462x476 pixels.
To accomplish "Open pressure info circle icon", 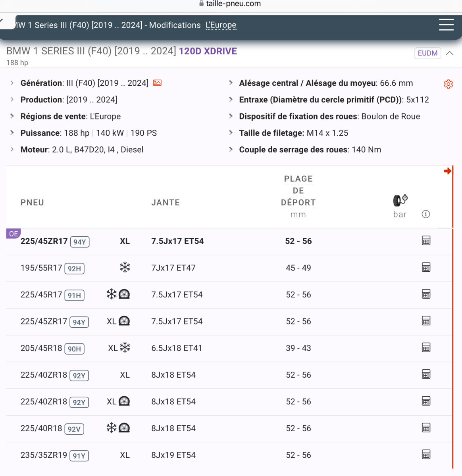I will click(426, 214).
